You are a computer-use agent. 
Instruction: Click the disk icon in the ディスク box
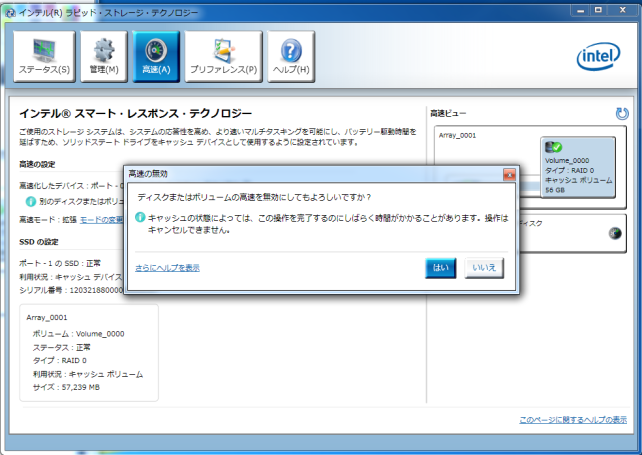tap(615, 233)
